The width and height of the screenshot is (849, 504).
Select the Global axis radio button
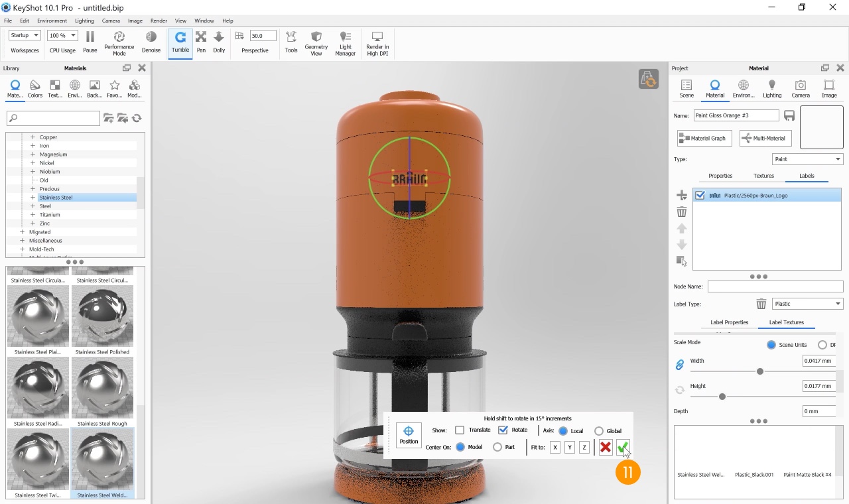click(599, 431)
